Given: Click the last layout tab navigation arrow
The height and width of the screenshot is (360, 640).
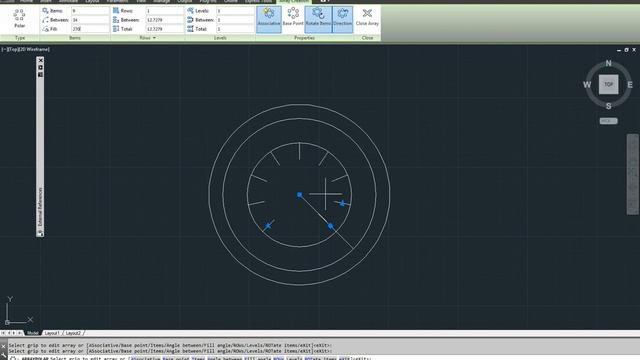Looking at the screenshot, I should coord(19,333).
